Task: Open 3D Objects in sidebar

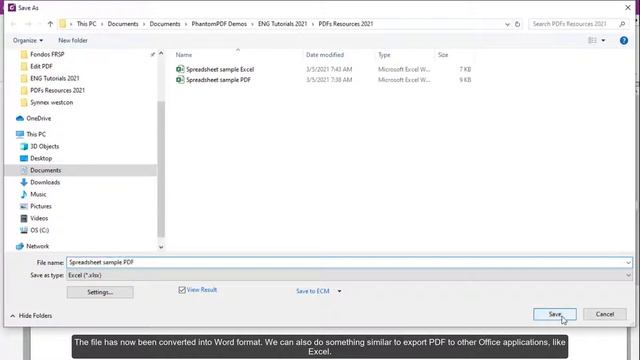Action: point(44,146)
